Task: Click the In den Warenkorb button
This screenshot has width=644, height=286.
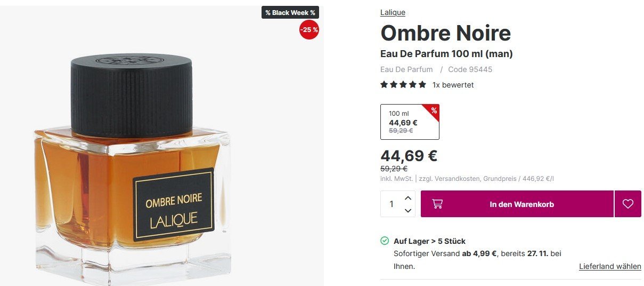Action: click(x=517, y=204)
